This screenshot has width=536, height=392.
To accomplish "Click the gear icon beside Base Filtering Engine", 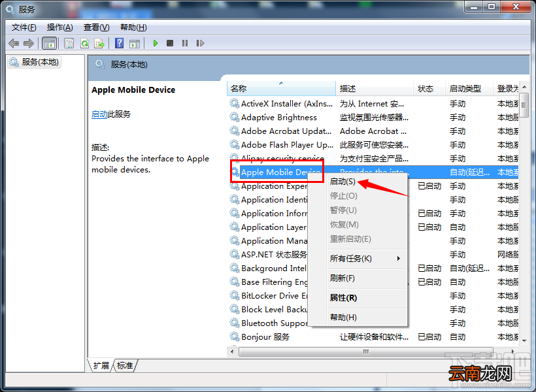I will pos(234,282).
